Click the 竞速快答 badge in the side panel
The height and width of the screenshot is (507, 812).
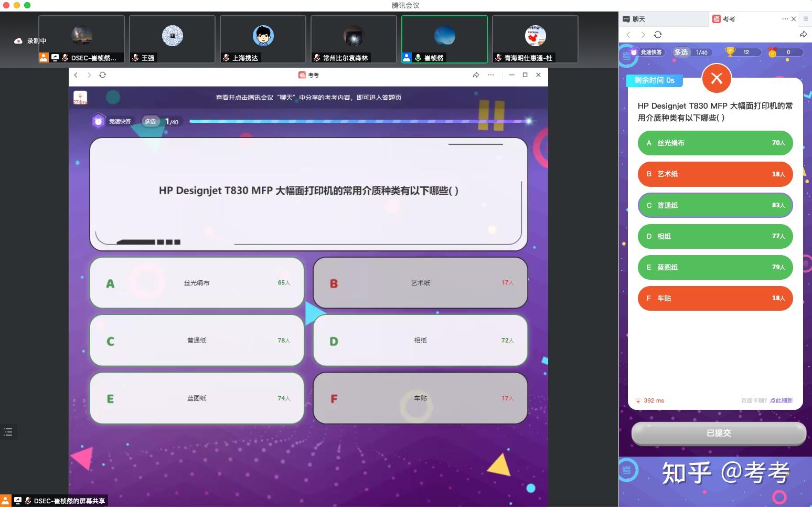point(647,52)
